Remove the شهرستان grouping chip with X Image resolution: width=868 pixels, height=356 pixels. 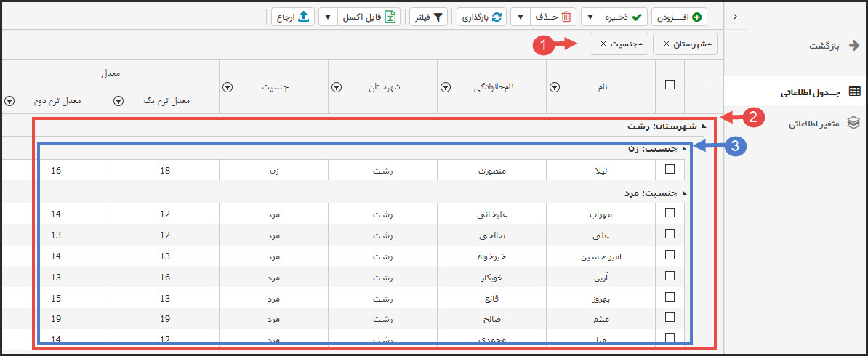(x=667, y=44)
